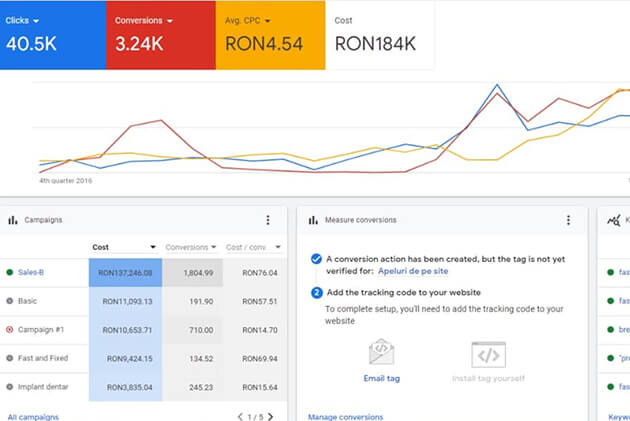Open the All campaigns link
The image size is (630, 421).
click(33, 416)
